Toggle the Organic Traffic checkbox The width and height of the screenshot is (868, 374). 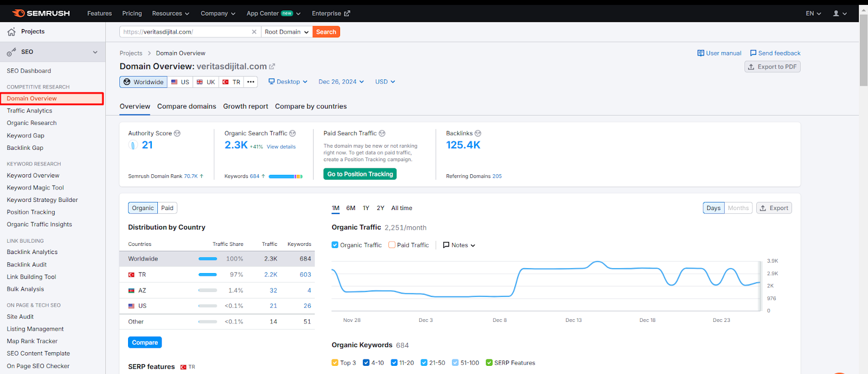click(335, 245)
